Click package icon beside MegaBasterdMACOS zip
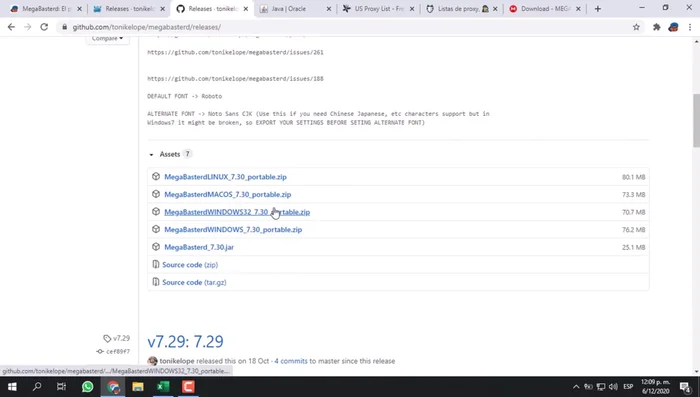 tap(156, 194)
